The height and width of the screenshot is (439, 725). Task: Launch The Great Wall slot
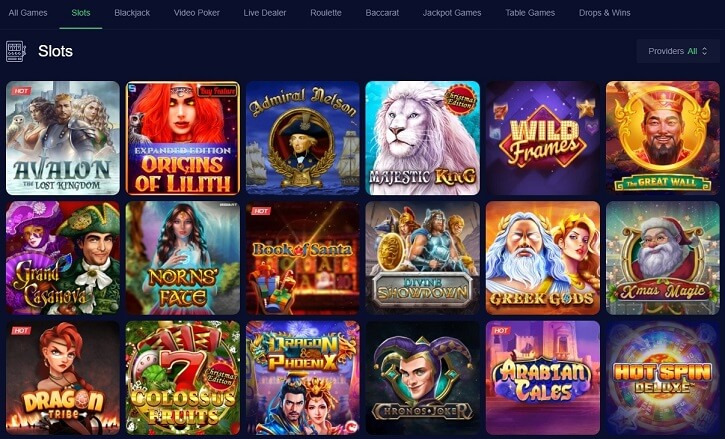(x=663, y=138)
